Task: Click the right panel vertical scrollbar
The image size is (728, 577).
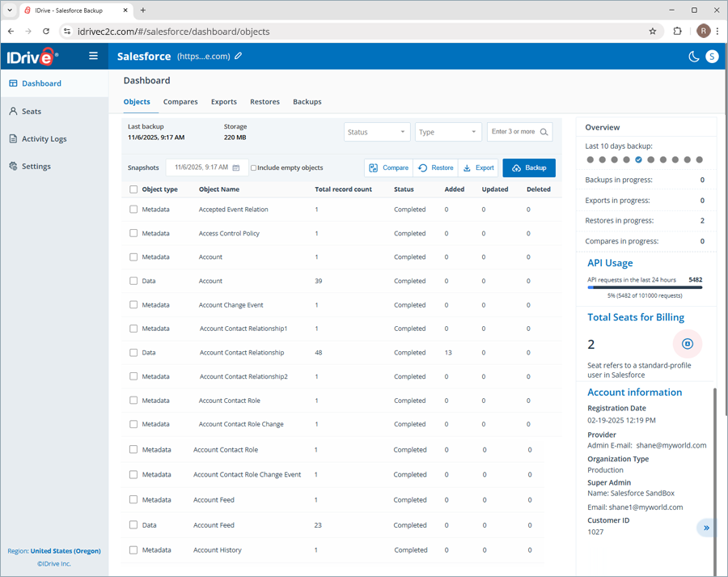Action: (x=714, y=481)
